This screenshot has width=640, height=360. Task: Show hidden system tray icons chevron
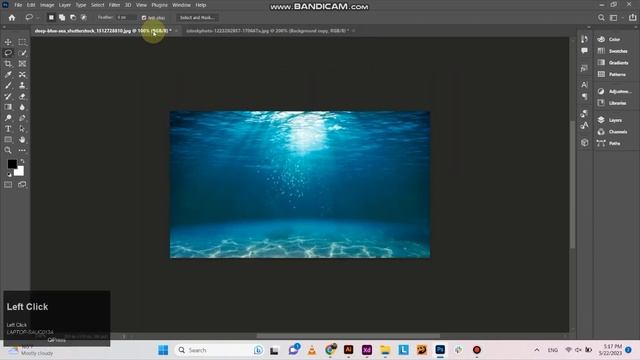[537, 350]
